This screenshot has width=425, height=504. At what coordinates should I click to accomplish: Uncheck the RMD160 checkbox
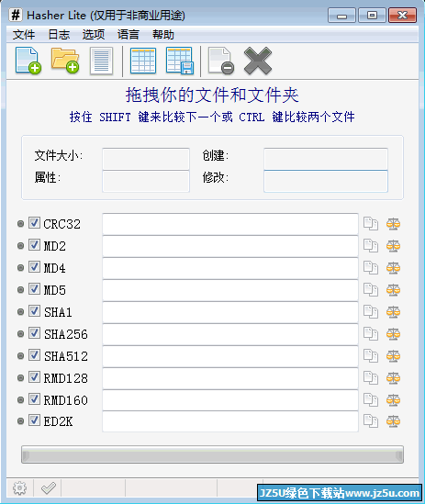pos(34,399)
